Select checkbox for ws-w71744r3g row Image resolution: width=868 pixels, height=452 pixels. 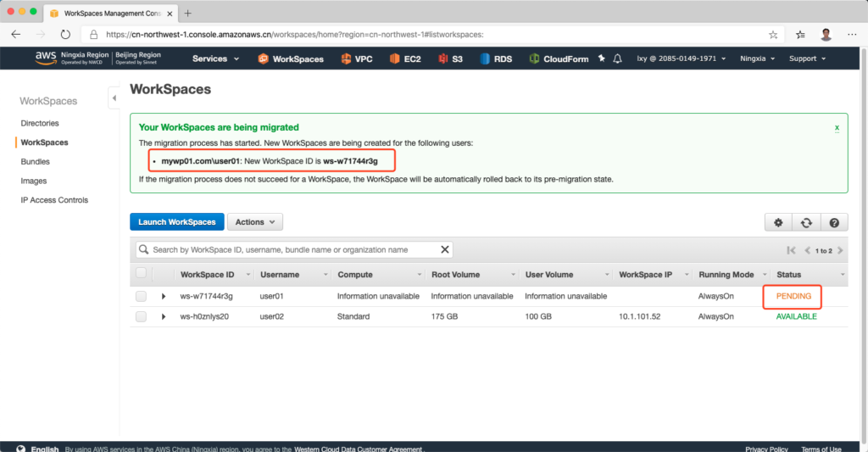pyautogui.click(x=141, y=296)
